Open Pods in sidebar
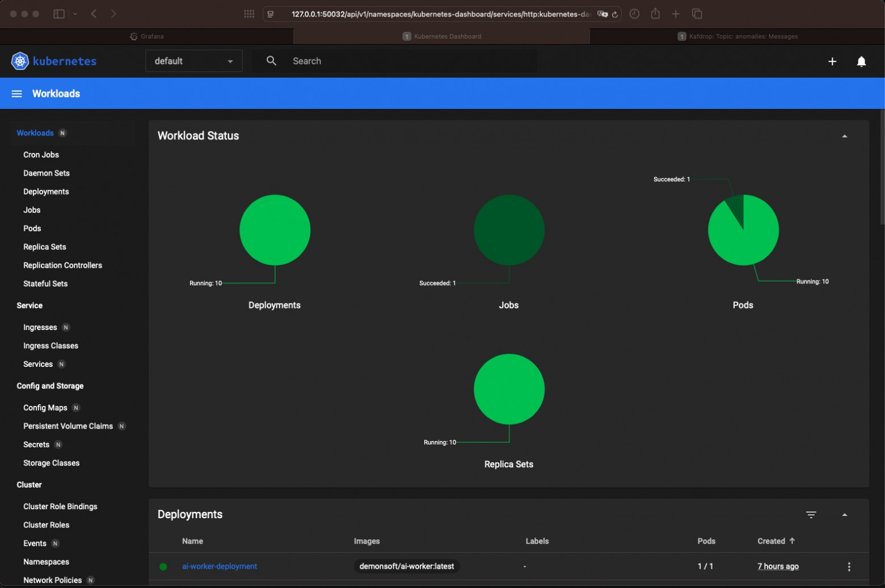Screen dimensions: 885x588 point(32,229)
